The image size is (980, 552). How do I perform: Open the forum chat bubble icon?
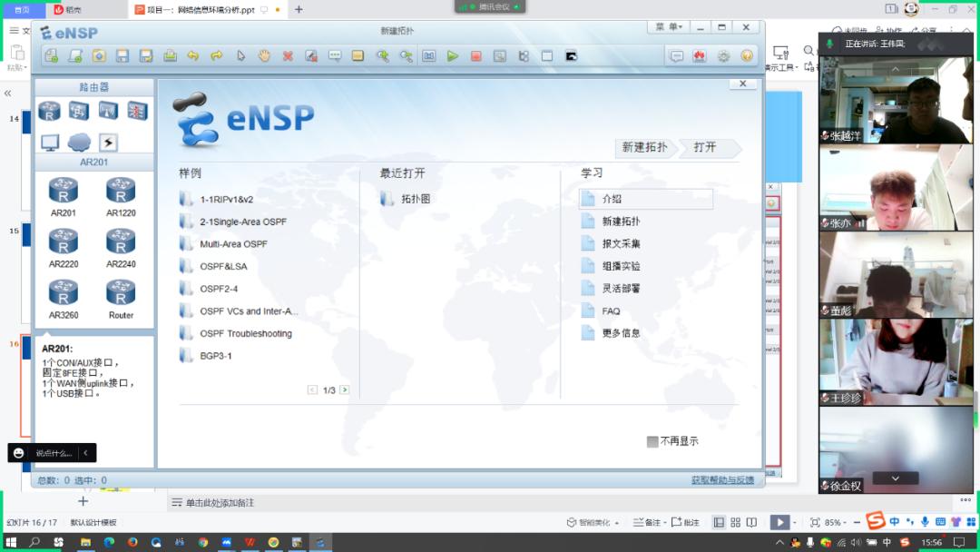click(x=676, y=56)
